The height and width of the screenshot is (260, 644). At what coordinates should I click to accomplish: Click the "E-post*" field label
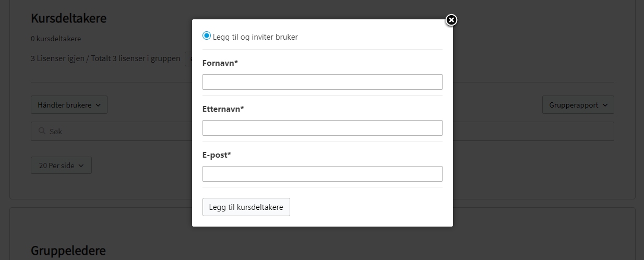click(217, 155)
